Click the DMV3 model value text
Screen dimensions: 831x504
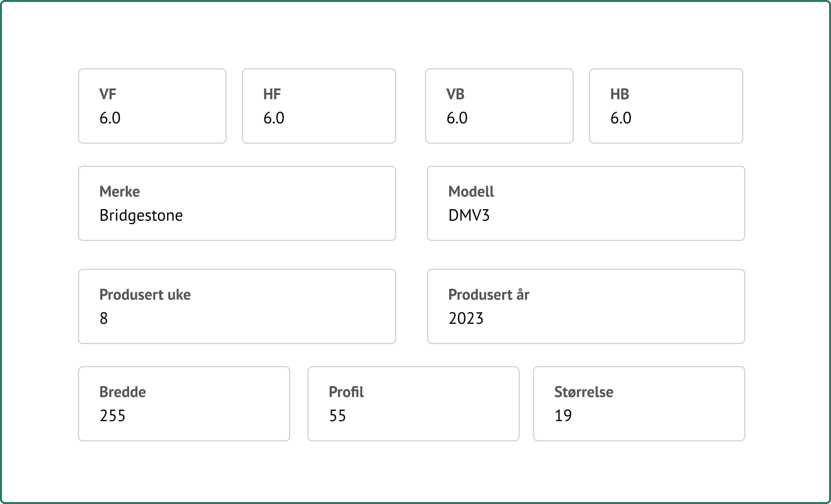pyautogui.click(x=469, y=215)
